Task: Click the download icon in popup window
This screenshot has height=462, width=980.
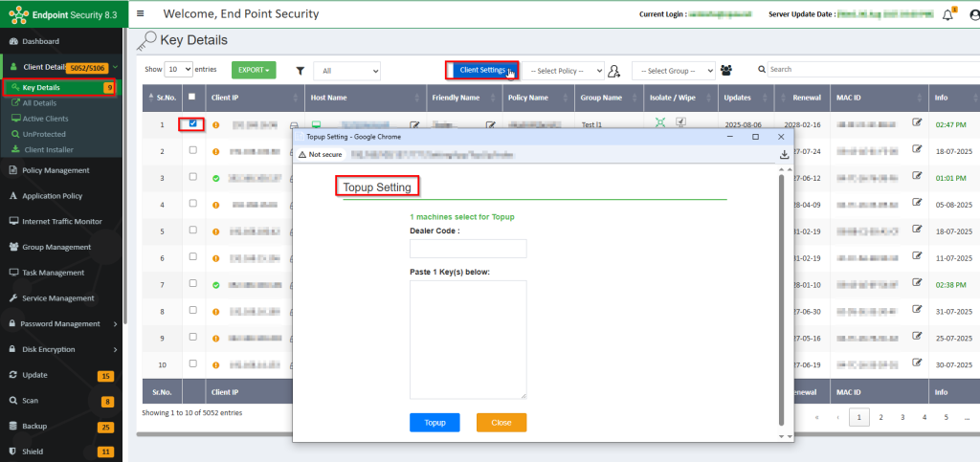Action: point(784,154)
